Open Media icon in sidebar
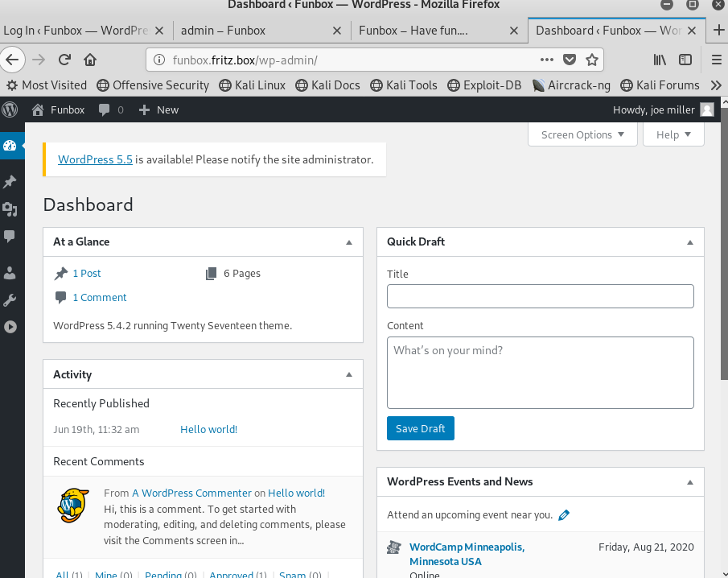The height and width of the screenshot is (578, 728). 10,209
